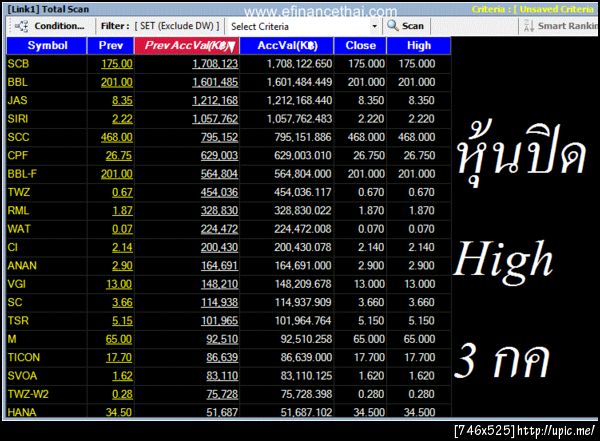The height and width of the screenshot is (441, 600).
Task: Click SIRI Prev price 2.22
Action: click(122, 119)
